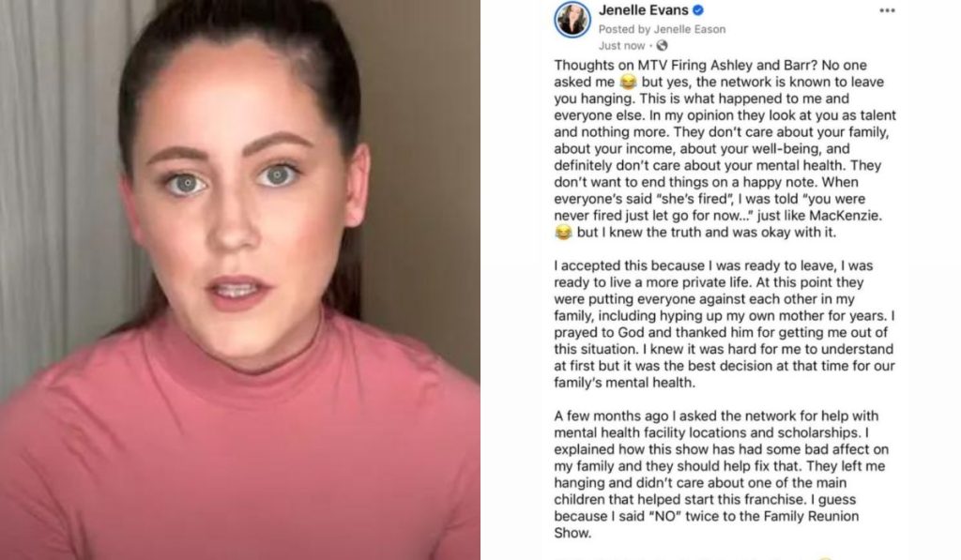Open Jenelle Evans' circular profile picture
961x560 pixels.
[x=572, y=20]
